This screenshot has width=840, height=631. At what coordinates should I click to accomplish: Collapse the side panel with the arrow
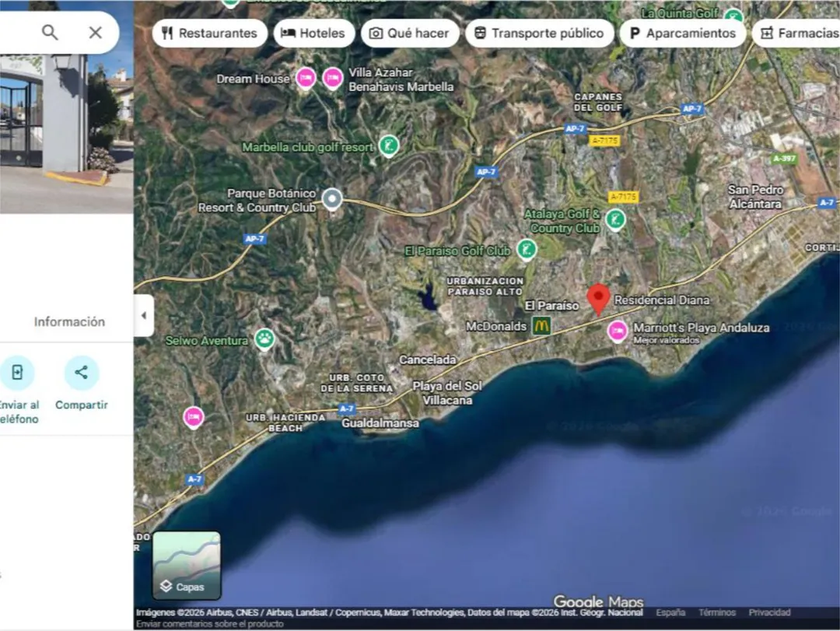click(x=143, y=316)
